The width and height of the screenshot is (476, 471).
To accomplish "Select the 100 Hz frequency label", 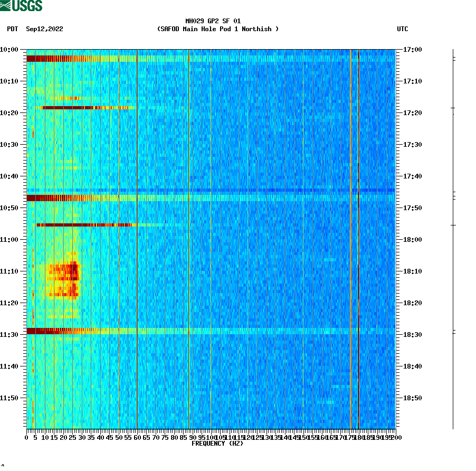I will pos(211,437).
